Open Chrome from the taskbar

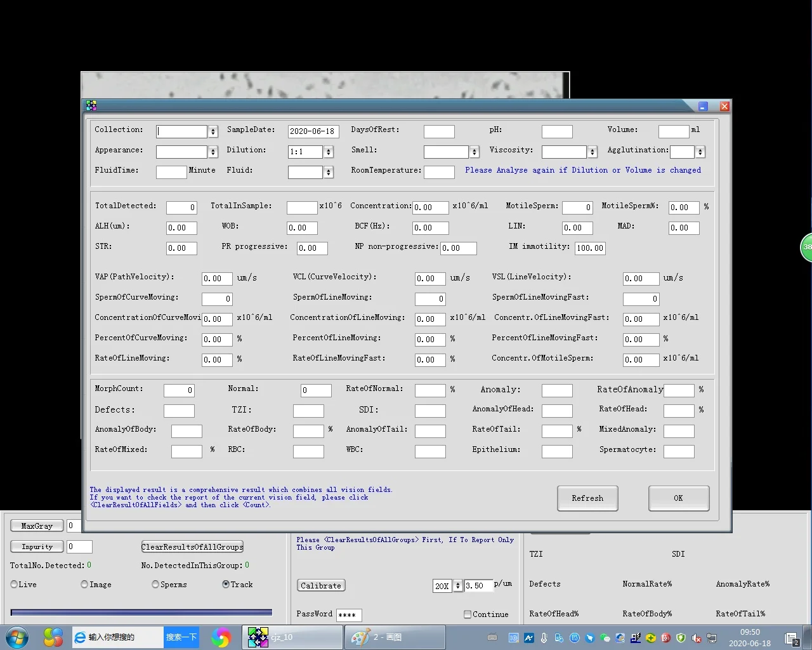221,637
